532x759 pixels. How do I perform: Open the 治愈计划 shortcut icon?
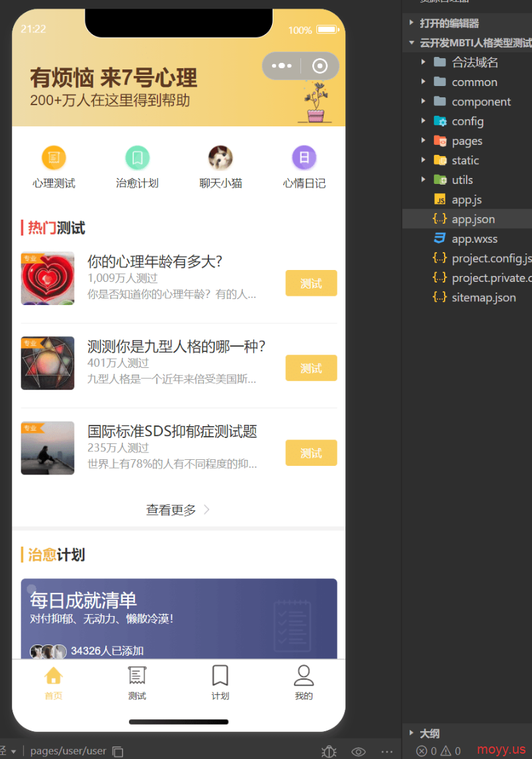tap(138, 157)
